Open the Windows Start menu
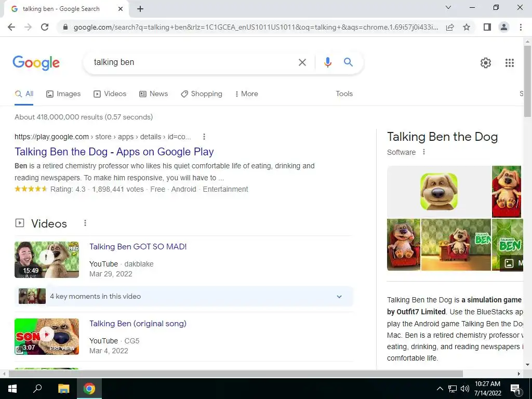The width and height of the screenshot is (532, 399). click(x=12, y=389)
